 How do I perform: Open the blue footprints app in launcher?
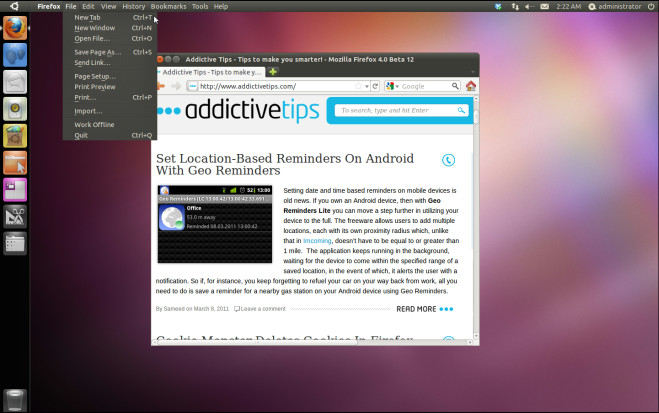coord(15,55)
